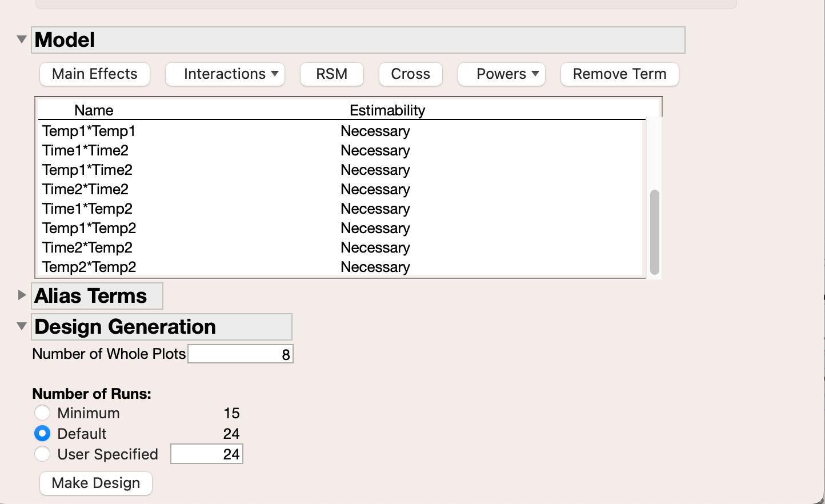The height and width of the screenshot is (504, 825).
Task: Select the Temp1*Temp1 model term
Action: click(89, 131)
